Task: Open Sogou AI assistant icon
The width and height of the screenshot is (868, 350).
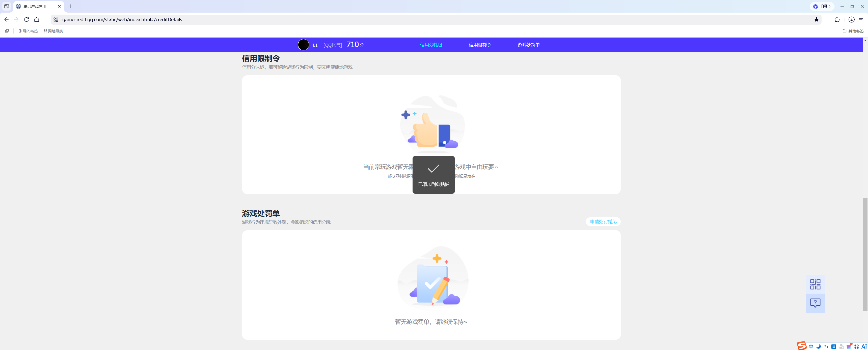Action: [x=864, y=346]
